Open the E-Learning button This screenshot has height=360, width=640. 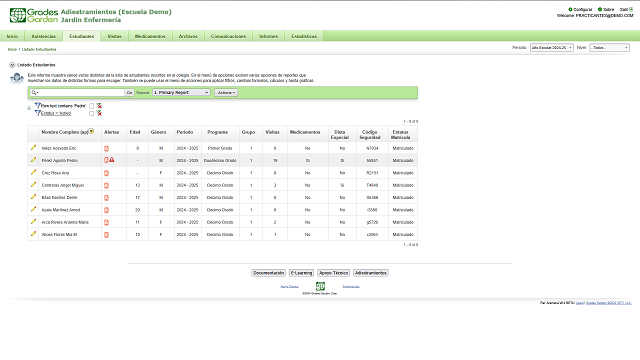click(x=301, y=273)
